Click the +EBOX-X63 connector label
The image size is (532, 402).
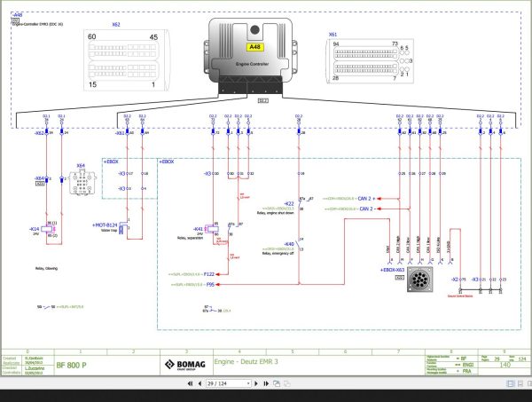(x=392, y=270)
